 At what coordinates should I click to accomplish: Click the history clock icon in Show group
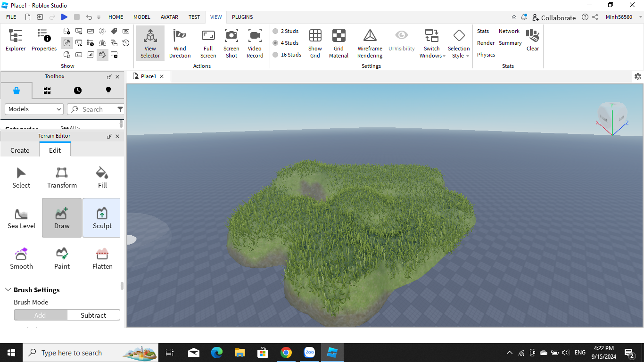tap(126, 43)
